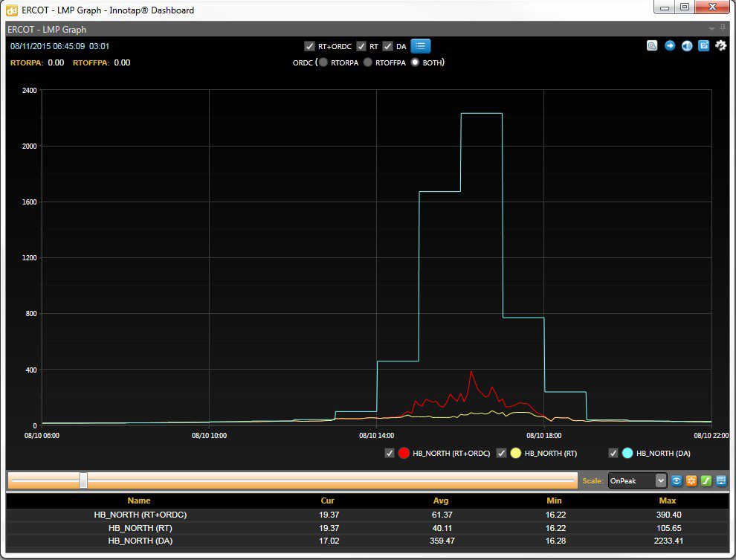Click the blue right-arrow icon

point(670,45)
